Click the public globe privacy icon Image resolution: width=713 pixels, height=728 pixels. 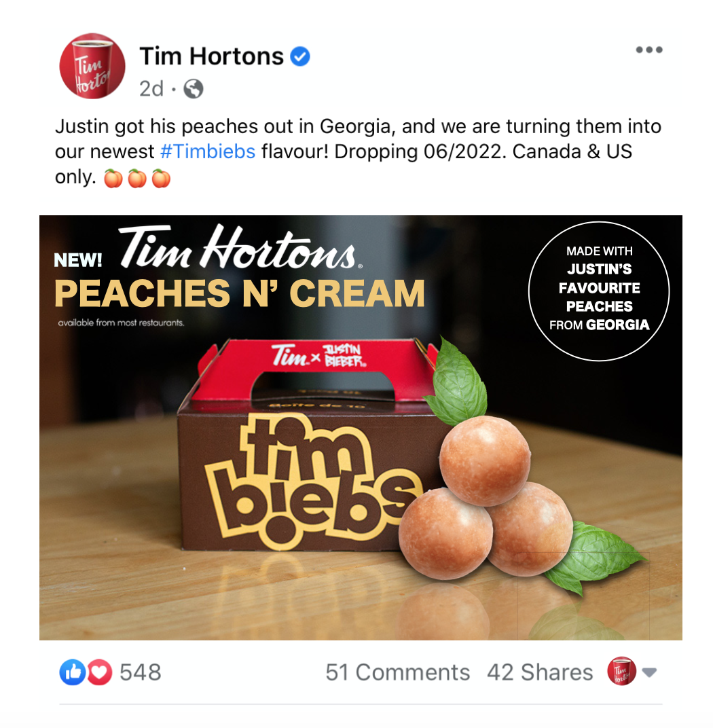[193, 89]
